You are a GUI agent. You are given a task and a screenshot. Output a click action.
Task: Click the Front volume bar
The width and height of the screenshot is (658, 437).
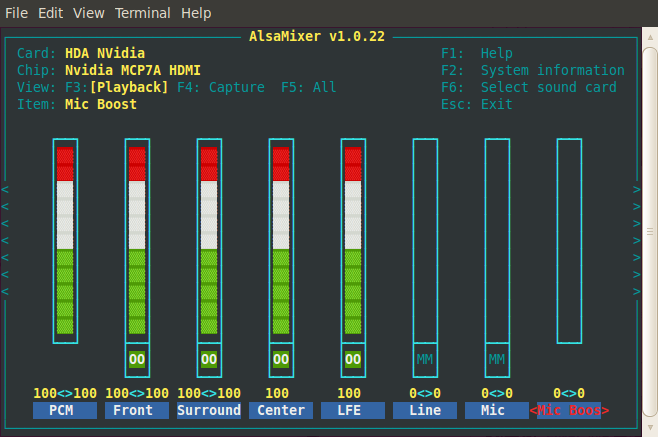click(137, 240)
